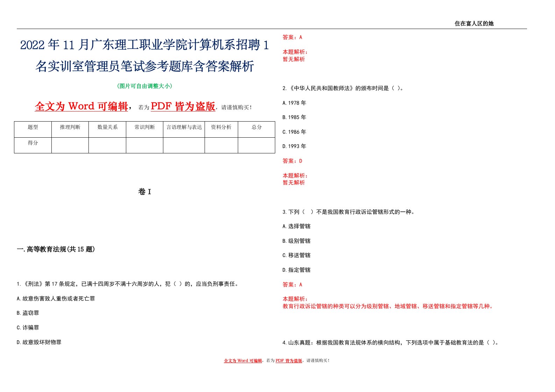Select option A.选择管辖
Screen dimensions: 555x392
(x=297, y=226)
